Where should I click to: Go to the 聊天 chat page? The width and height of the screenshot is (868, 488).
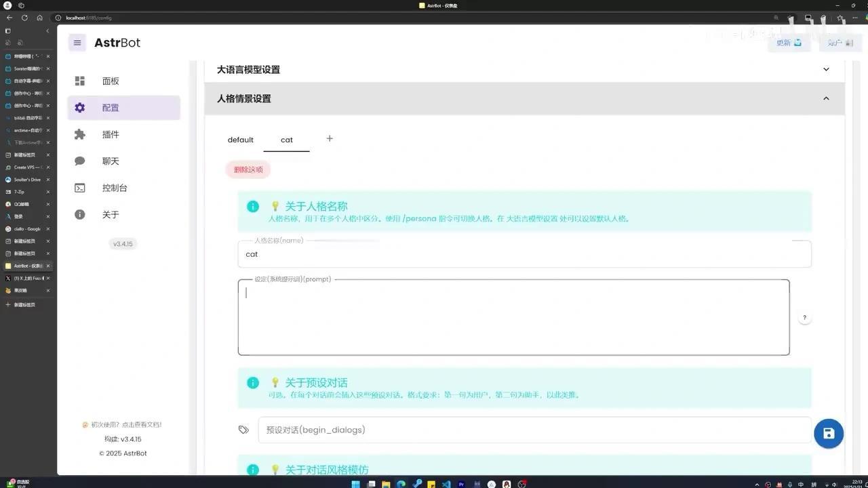124,161
